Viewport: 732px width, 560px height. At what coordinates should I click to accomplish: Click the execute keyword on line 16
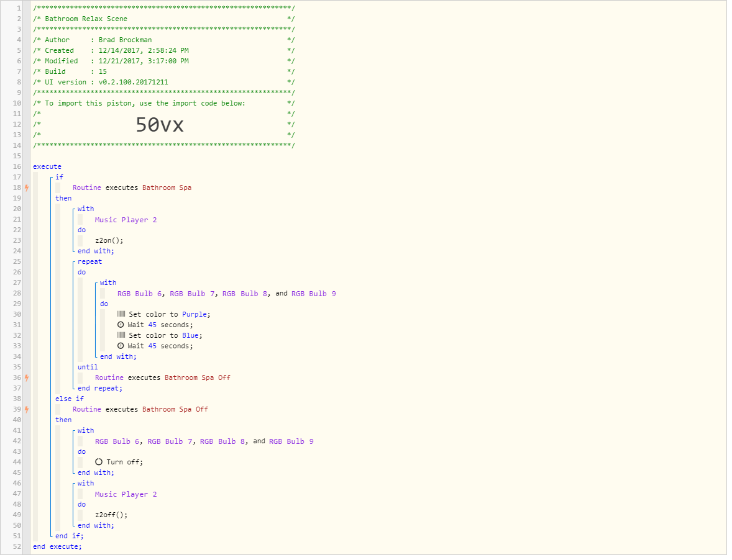(47, 166)
